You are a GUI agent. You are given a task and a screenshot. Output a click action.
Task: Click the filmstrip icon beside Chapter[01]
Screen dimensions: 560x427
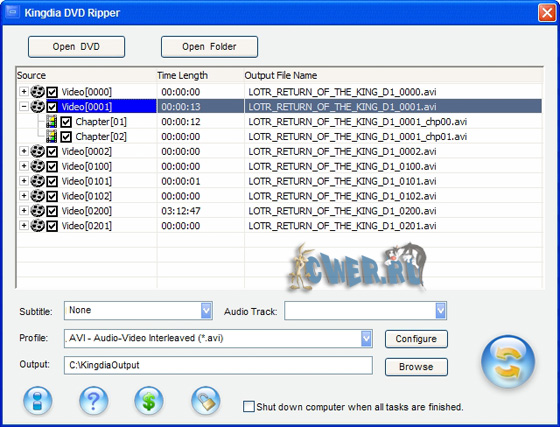coord(51,122)
